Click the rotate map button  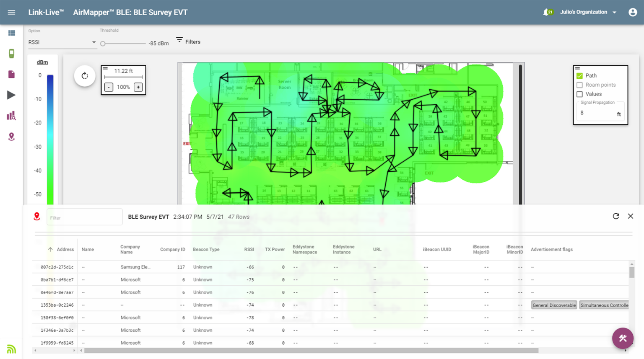pyautogui.click(x=85, y=76)
